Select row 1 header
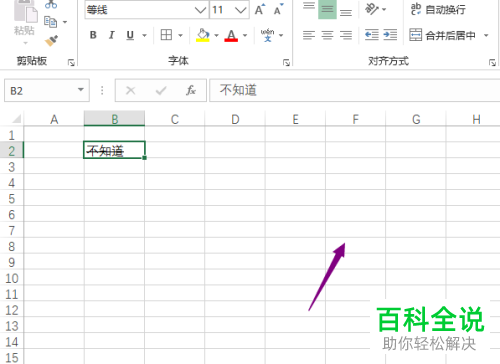This screenshot has height=364, width=500. [12, 135]
